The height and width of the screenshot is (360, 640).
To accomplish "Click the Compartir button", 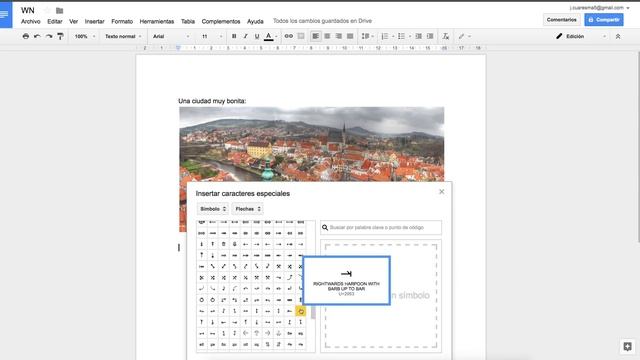I will [x=604, y=20].
